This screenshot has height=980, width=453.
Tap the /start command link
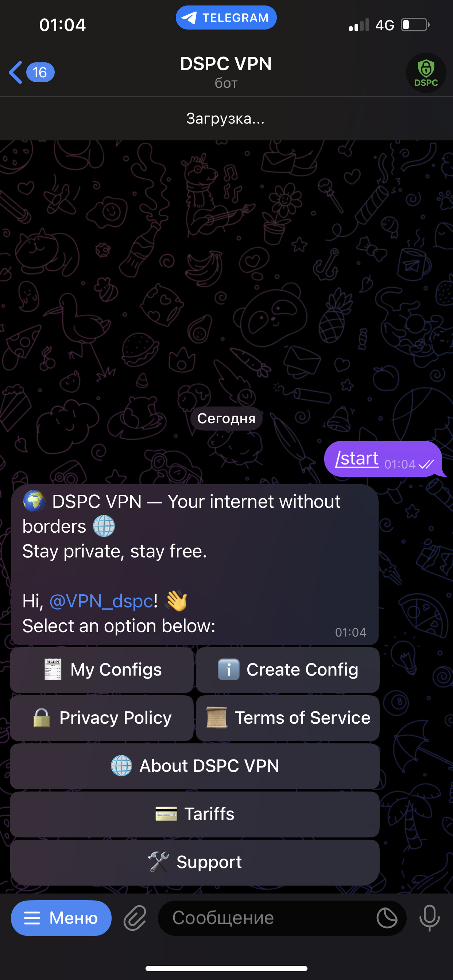(x=357, y=458)
